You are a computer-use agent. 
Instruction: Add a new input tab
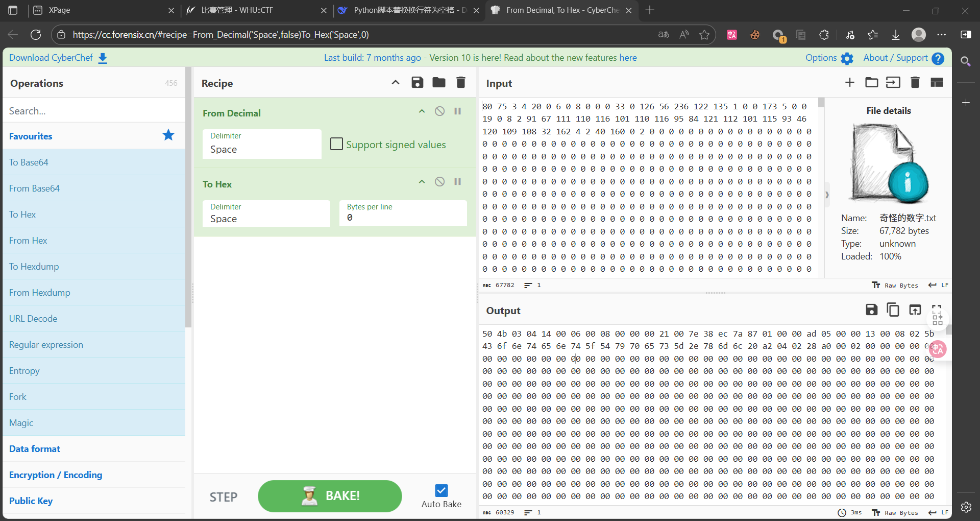tap(849, 83)
